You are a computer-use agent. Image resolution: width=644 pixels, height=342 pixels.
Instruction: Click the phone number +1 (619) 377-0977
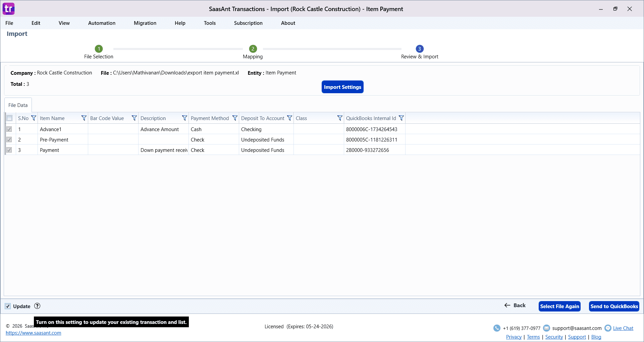point(522,328)
